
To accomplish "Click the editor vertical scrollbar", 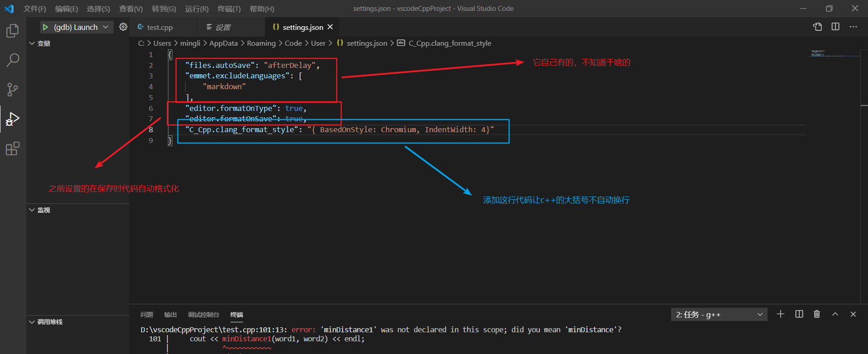I will (x=864, y=177).
